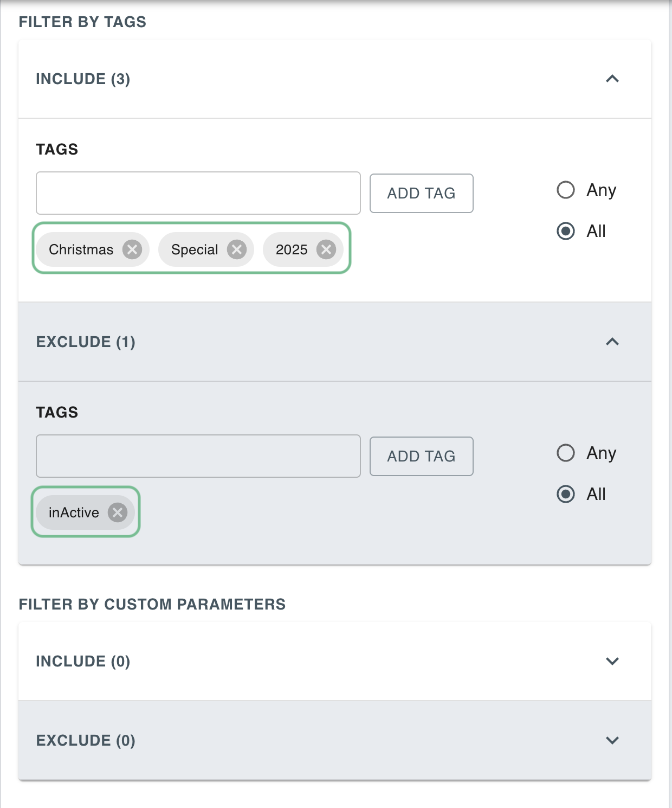Click Add Tag in include section
672x808 pixels.
(421, 194)
